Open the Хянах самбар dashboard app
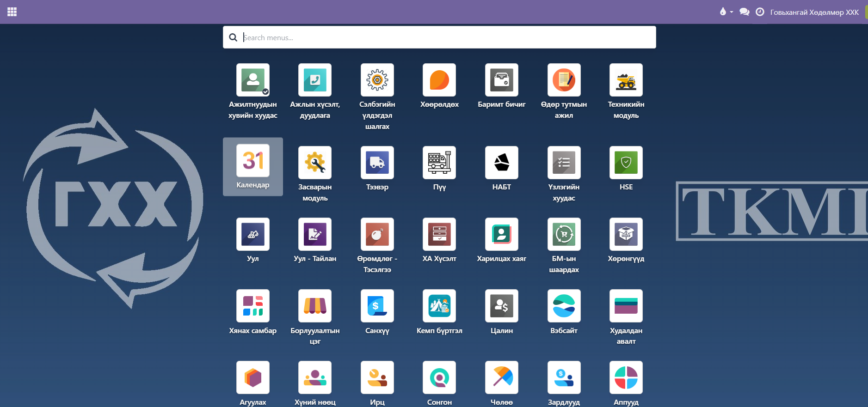 point(252,306)
